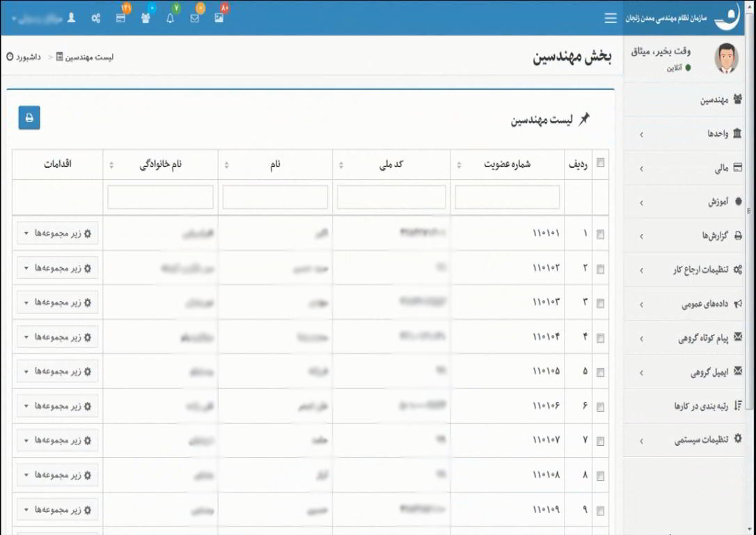Open زیر مجموعه‌ها dropdown for row 110102
Image resolution: width=756 pixels, height=535 pixels.
tap(57, 267)
